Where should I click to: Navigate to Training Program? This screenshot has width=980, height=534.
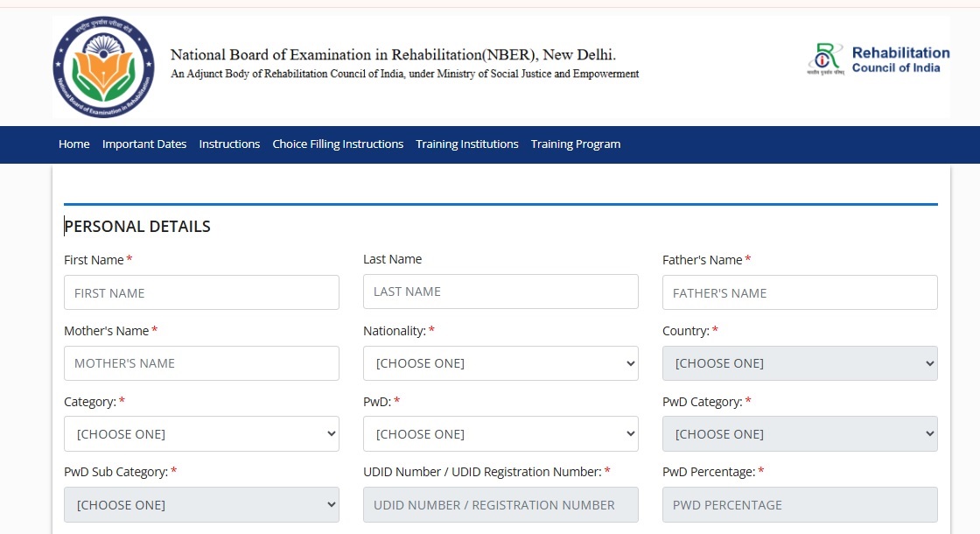pyautogui.click(x=575, y=144)
